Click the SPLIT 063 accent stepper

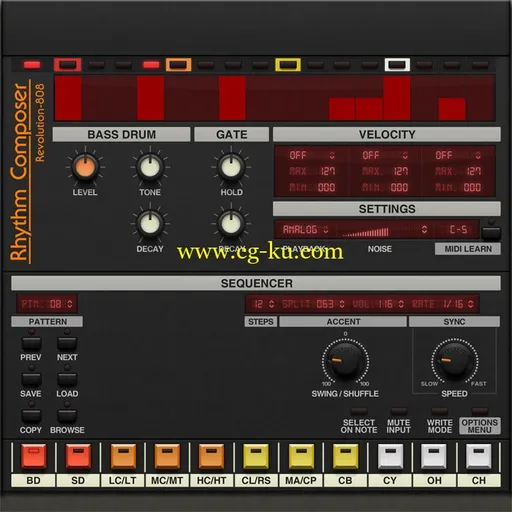tap(313, 304)
